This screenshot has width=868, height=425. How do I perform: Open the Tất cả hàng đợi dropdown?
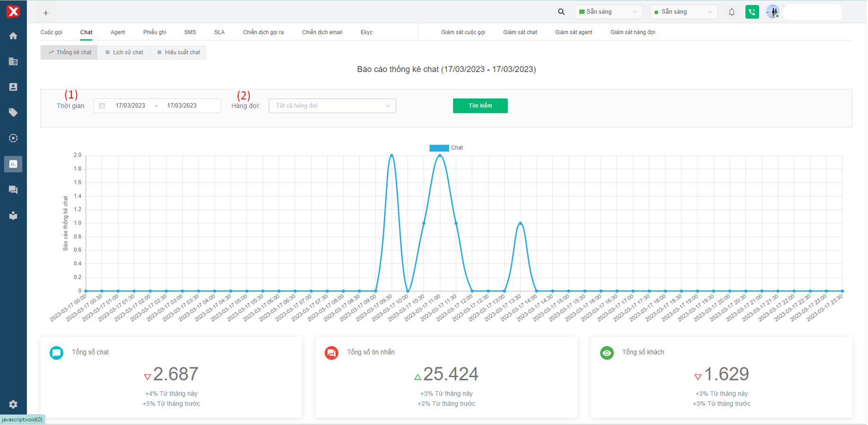332,106
